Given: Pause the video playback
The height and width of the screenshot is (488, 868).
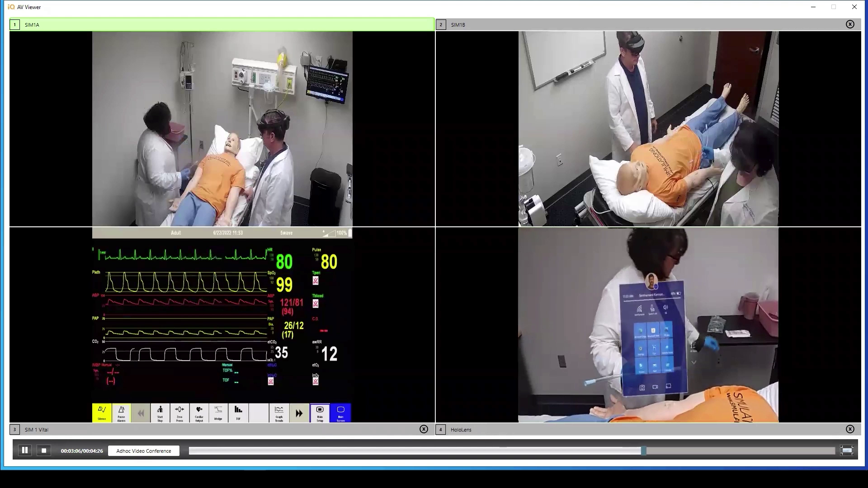Looking at the screenshot, I should click(25, 450).
